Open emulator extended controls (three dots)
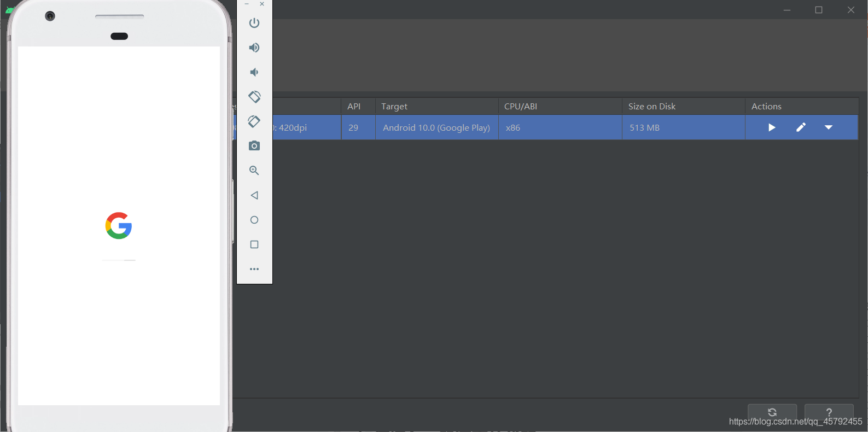This screenshot has height=432, width=868. [254, 269]
